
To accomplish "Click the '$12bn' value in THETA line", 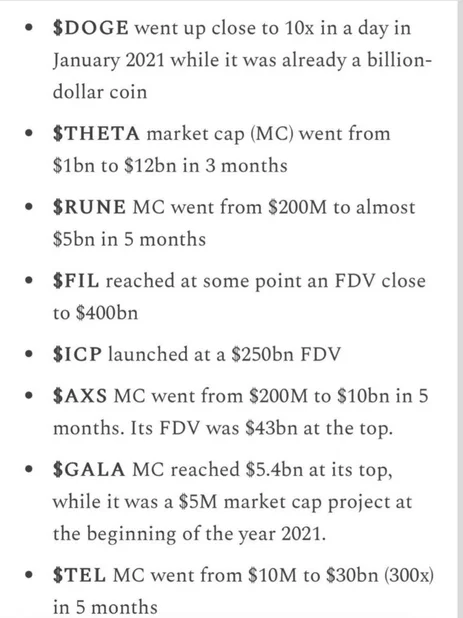I will [x=150, y=165].
